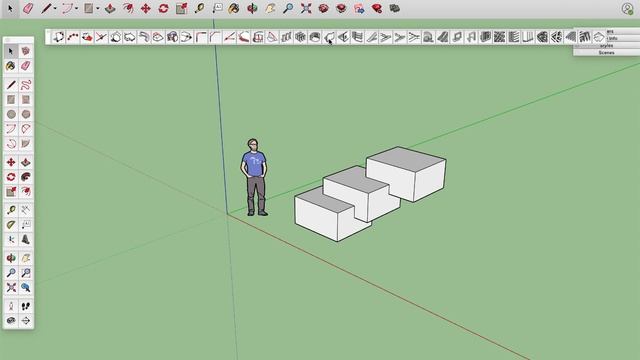Select the Circle tool in left palette

pos(11,114)
